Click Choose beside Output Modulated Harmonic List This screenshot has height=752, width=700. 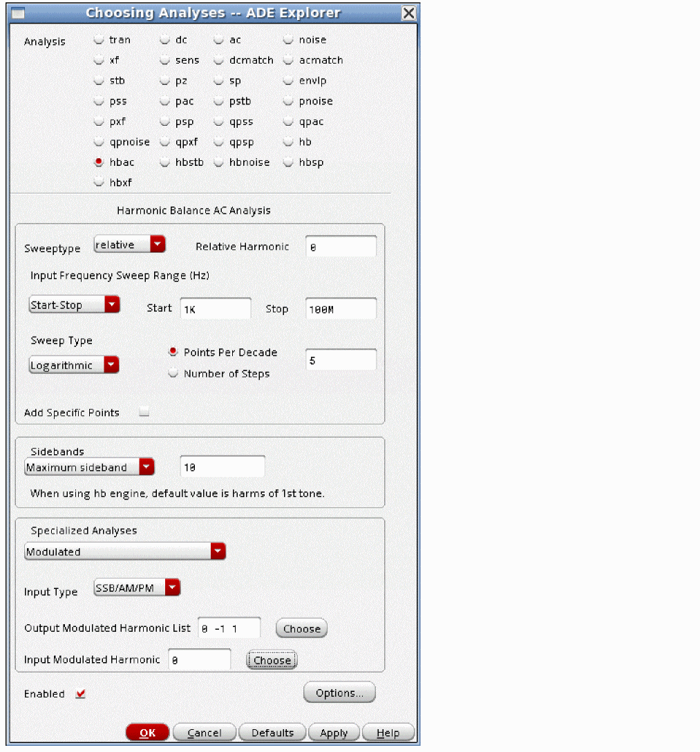pyautogui.click(x=301, y=628)
